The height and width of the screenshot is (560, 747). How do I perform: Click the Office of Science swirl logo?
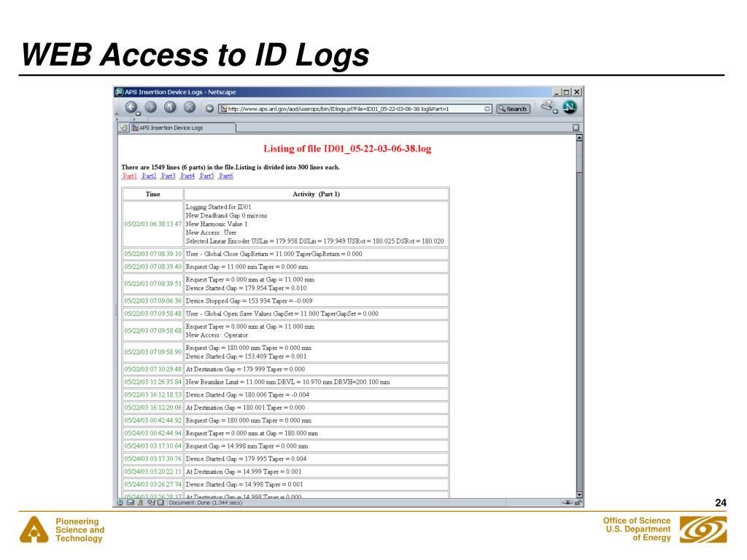[x=703, y=529]
